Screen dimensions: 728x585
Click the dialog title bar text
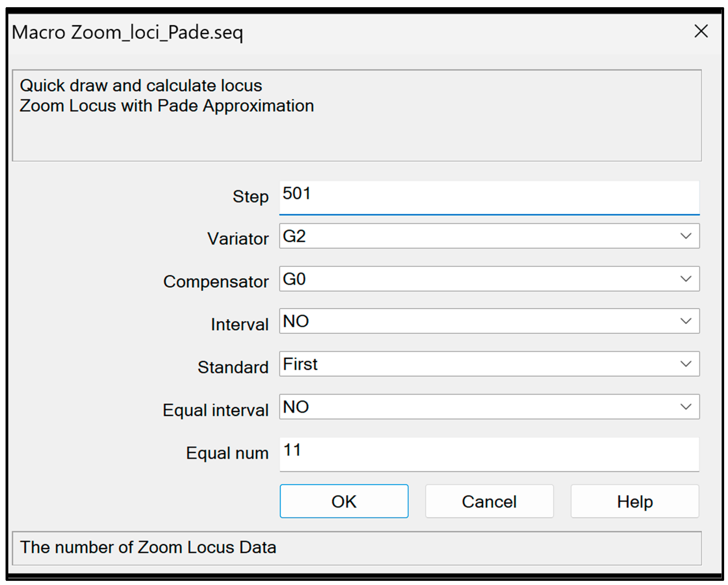127,33
